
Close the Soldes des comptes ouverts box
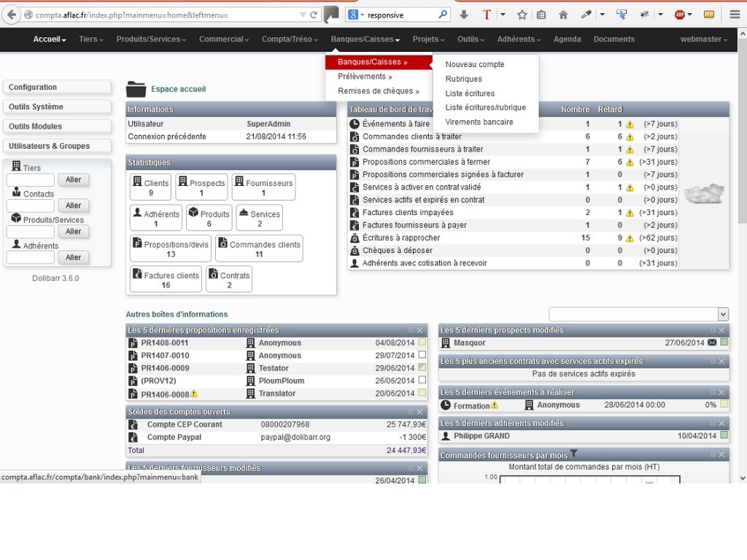tap(419, 412)
